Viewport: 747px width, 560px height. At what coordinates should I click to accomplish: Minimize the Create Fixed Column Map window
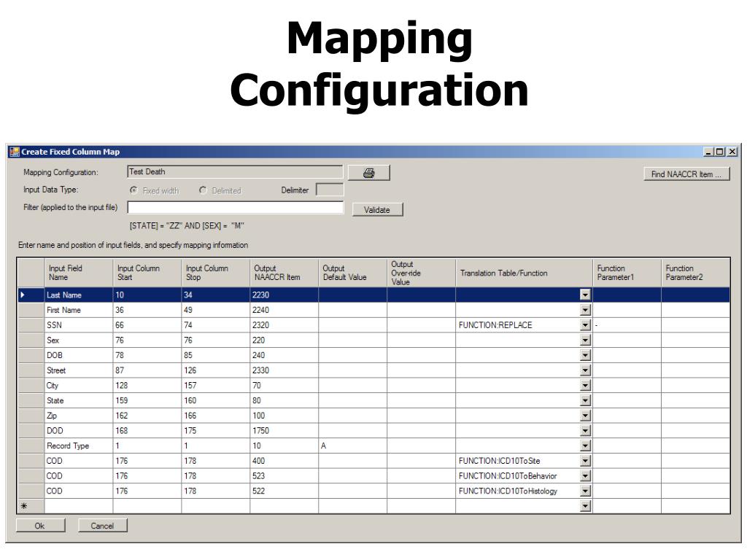[708, 152]
